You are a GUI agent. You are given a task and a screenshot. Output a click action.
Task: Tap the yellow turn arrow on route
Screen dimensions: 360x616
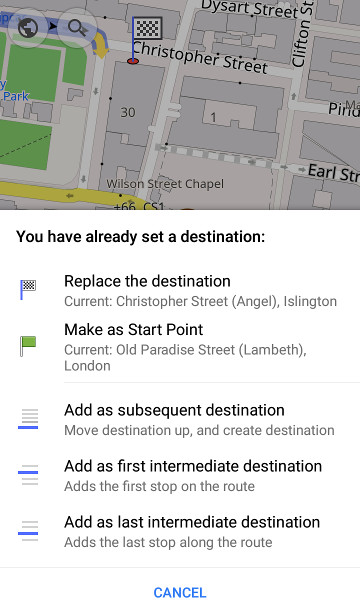[x=102, y=46]
